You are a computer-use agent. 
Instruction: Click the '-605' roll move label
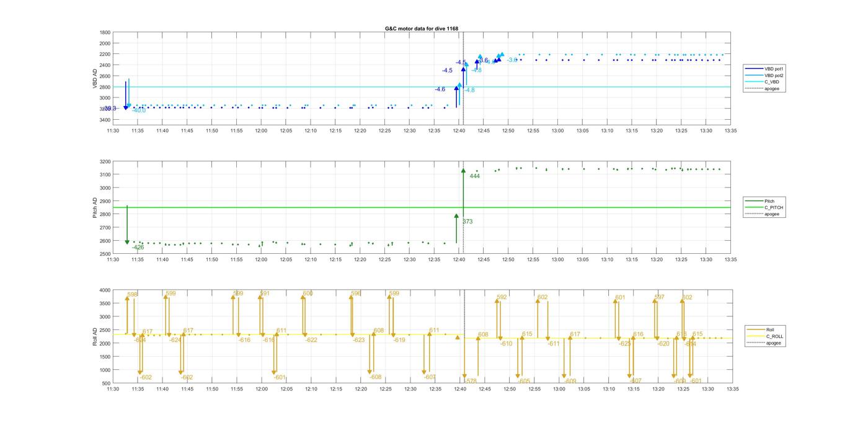point(524,381)
